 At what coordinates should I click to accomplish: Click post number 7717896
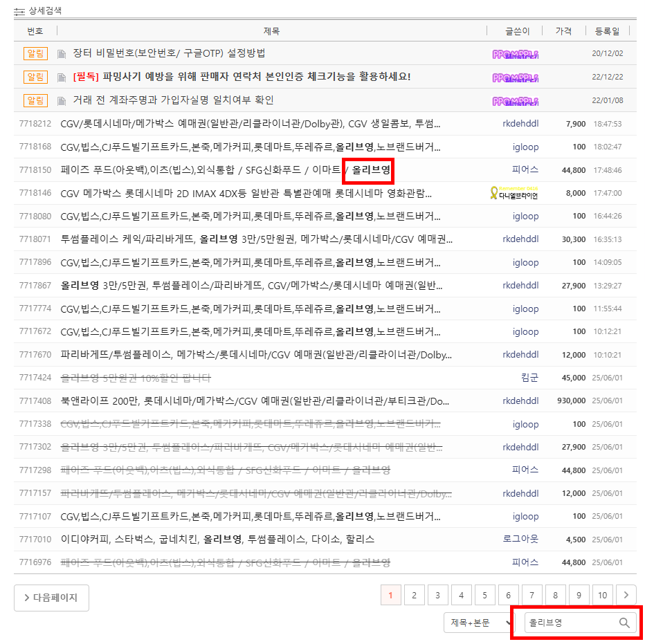(35, 262)
